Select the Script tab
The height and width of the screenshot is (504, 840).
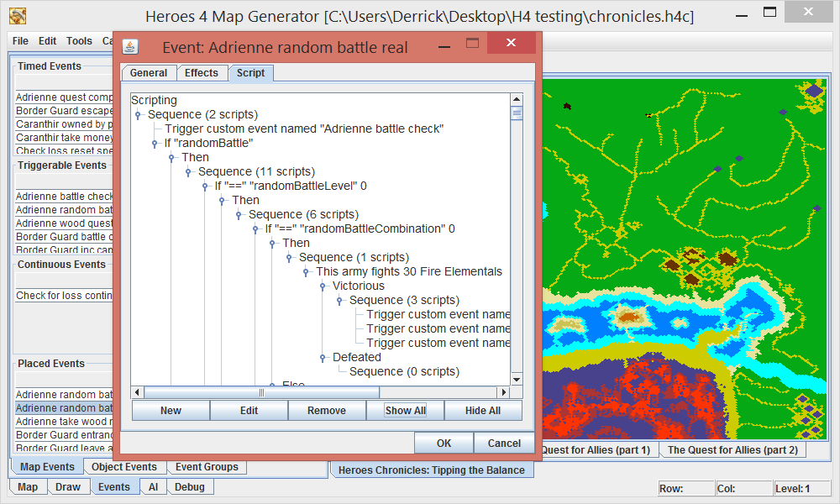[250, 73]
